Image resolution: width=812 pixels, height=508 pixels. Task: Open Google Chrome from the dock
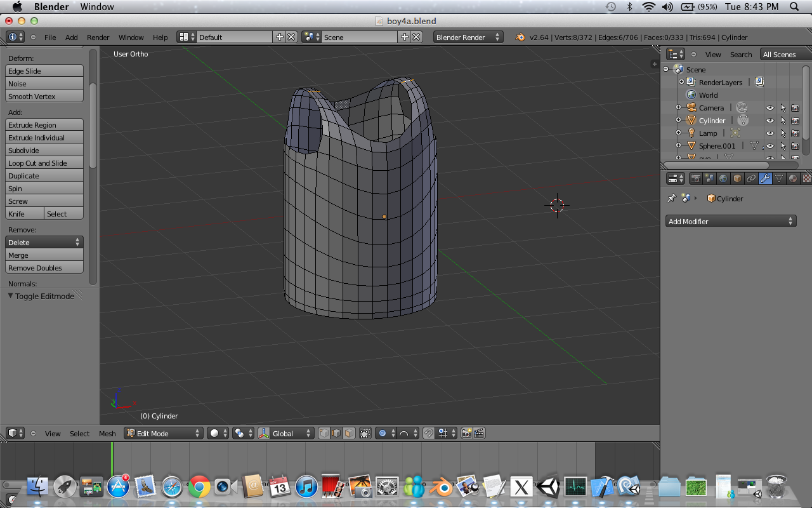point(199,487)
